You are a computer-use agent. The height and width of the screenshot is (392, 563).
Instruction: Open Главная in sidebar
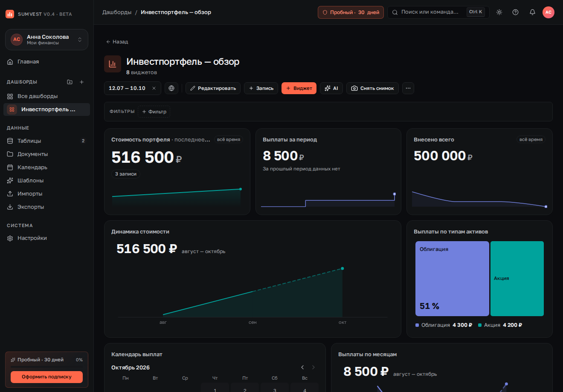47,62
